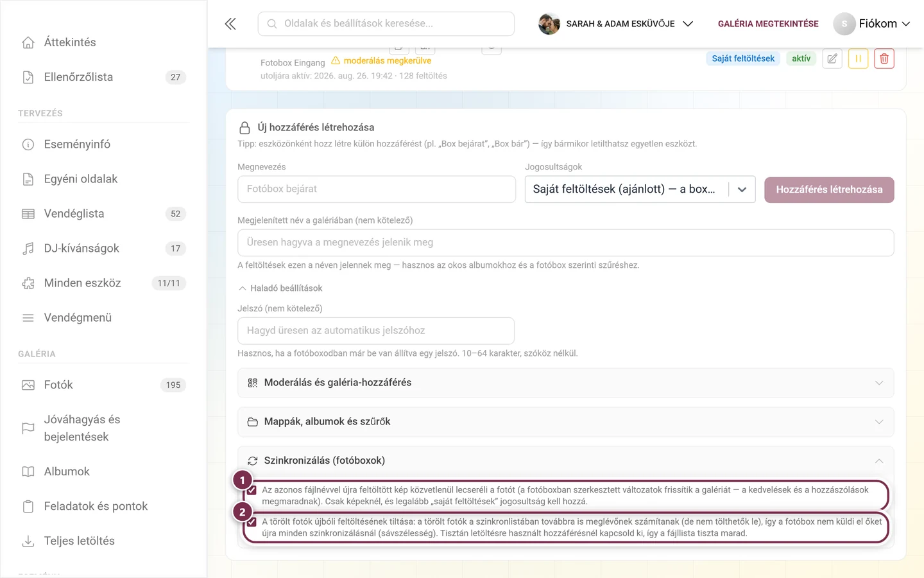Toggle the same-filename overwrite checkbox

[252, 490]
